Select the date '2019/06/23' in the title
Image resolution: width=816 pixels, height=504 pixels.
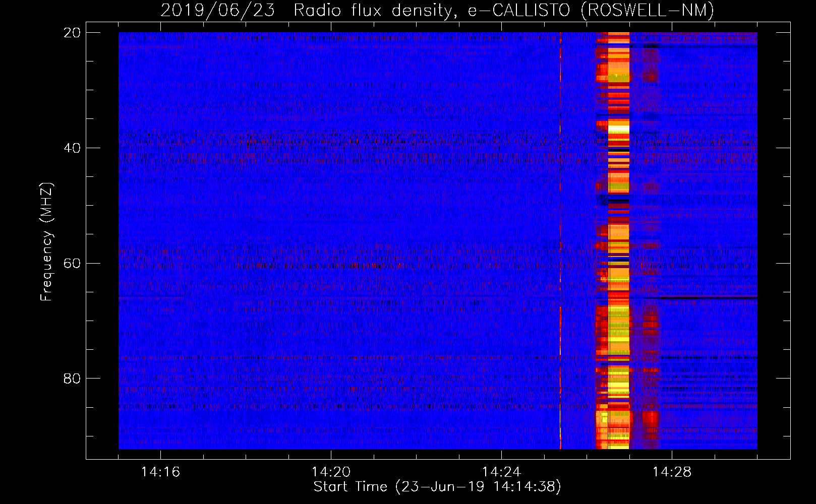click(x=218, y=10)
